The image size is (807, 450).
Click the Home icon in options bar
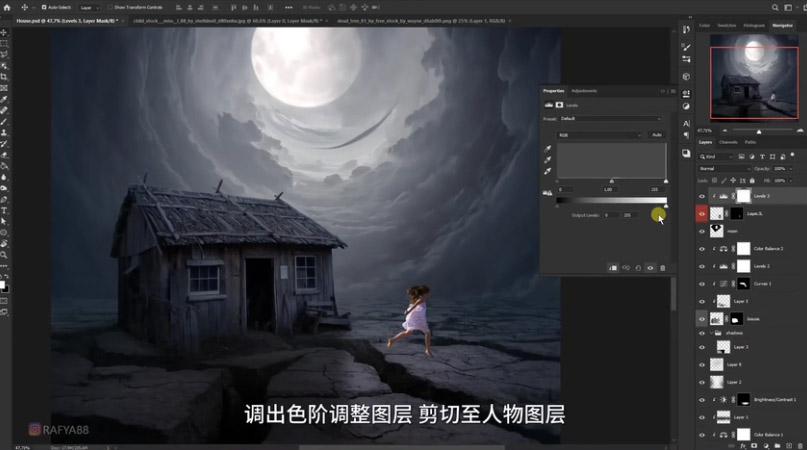[6, 6]
